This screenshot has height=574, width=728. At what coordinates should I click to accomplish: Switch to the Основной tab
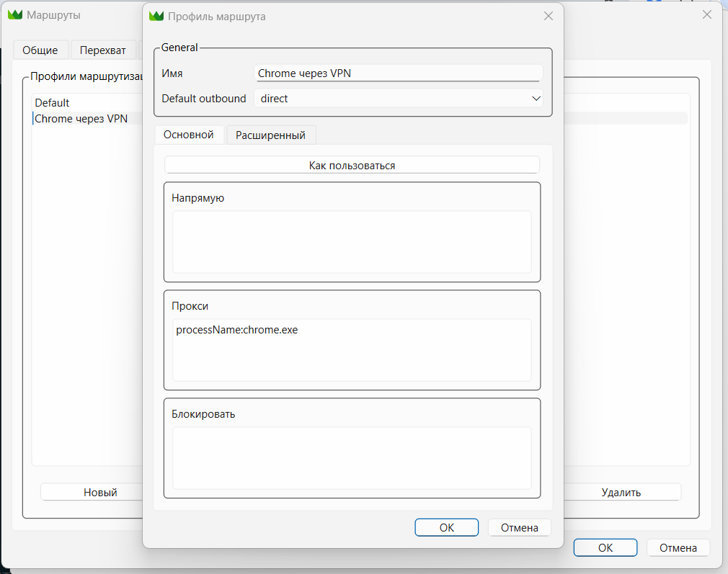(x=188, y=135)
